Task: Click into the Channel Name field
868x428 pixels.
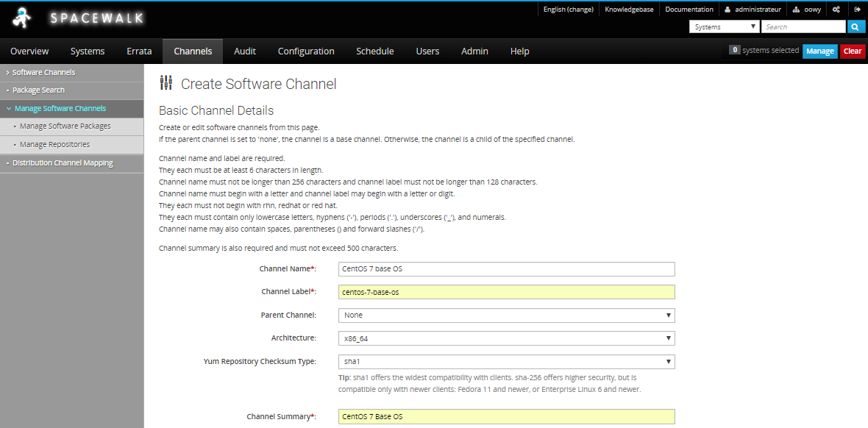Action: pyautogui.click(x=506, y=269)
